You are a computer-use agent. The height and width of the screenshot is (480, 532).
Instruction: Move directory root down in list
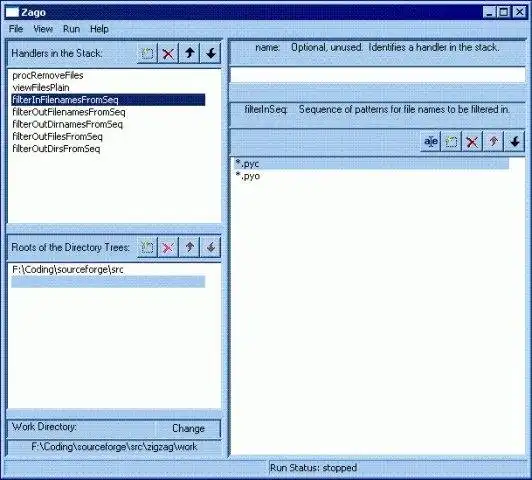211,247
